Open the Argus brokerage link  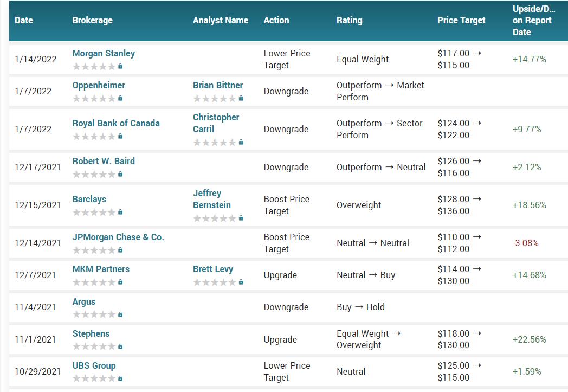[83, 301]
